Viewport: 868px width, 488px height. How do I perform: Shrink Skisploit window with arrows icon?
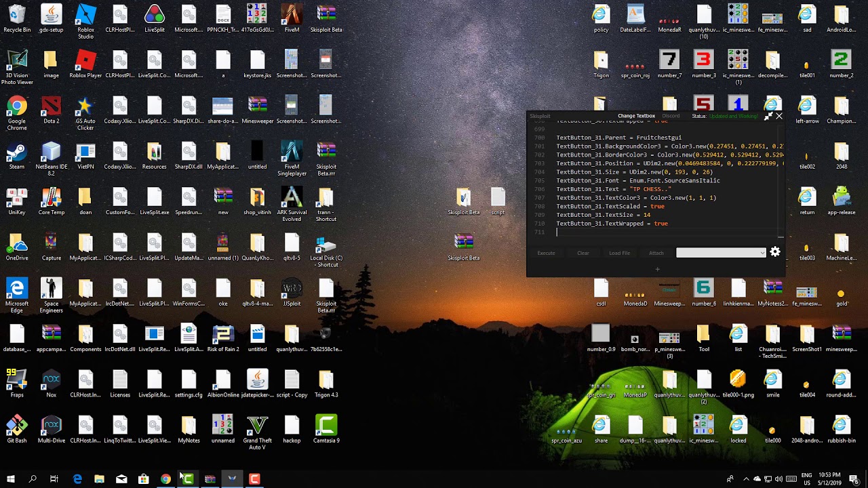tap(768, 117)
